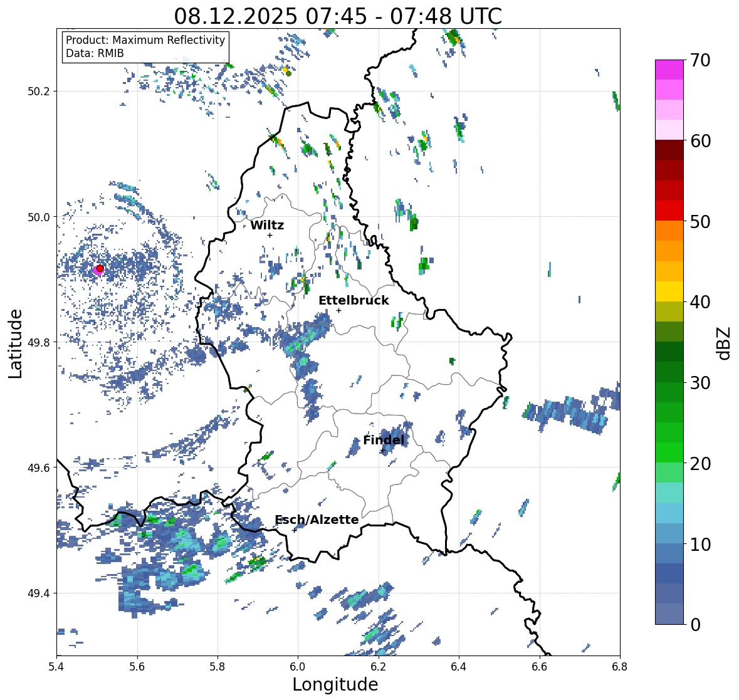
Task: Click the green 20 dBZ colorbar band
Action: [669, 452]
